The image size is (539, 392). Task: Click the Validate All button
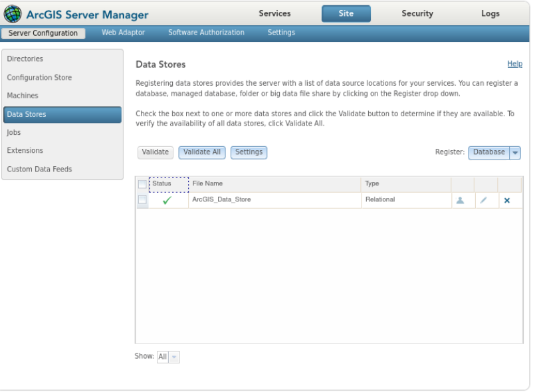pos(202,153)
